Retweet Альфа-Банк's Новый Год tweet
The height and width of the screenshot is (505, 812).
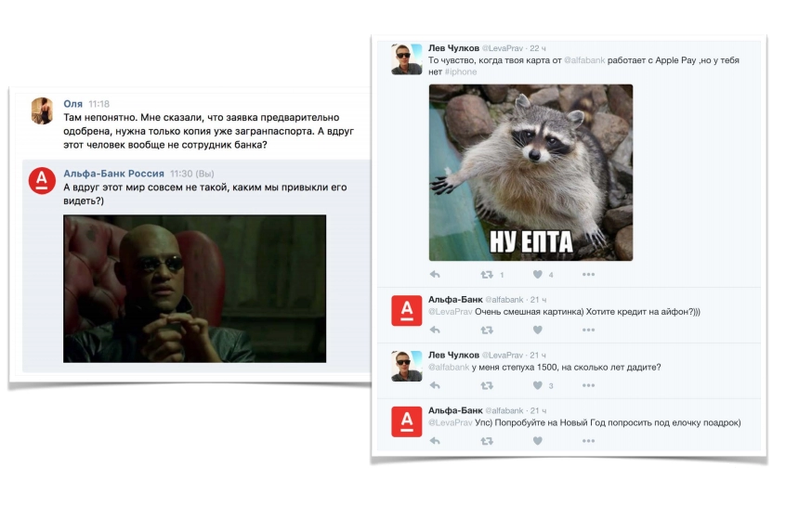(487, 441)
